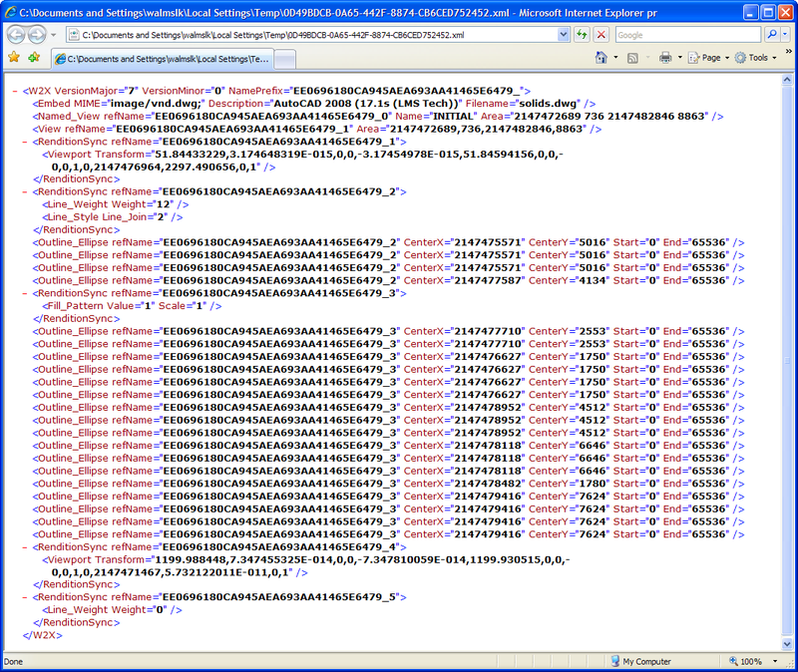Go to the Home page icon

[x=601, y=58]
